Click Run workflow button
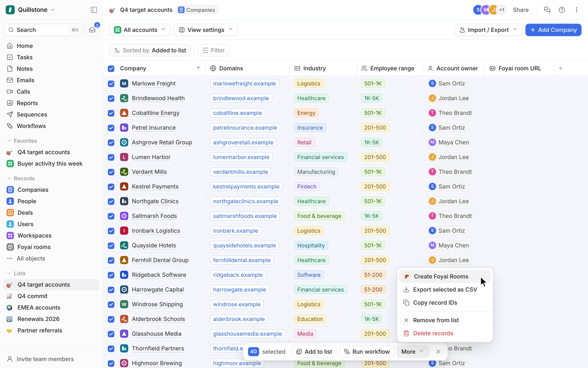The height and width of the screenshot is (368, 588). [367, 352]
